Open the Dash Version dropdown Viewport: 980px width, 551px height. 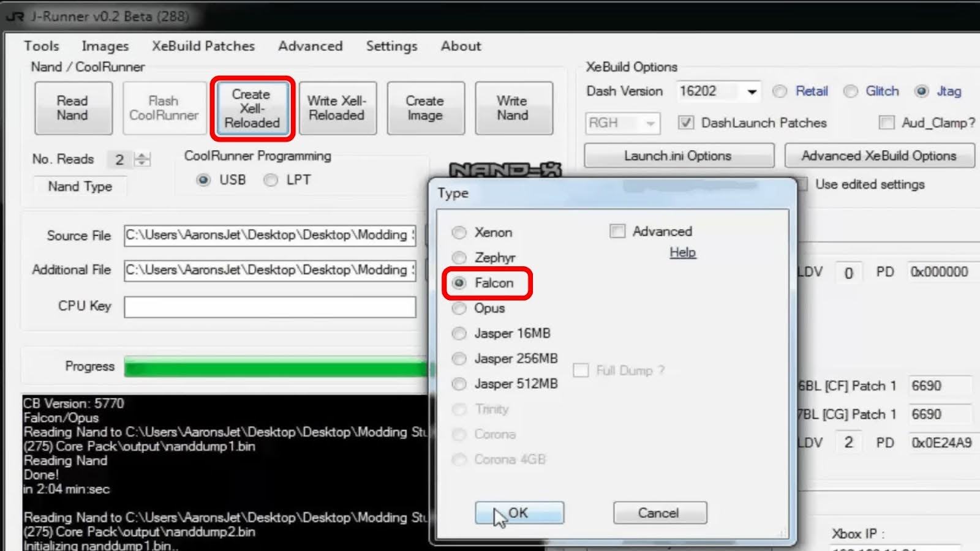click(752, 91)
